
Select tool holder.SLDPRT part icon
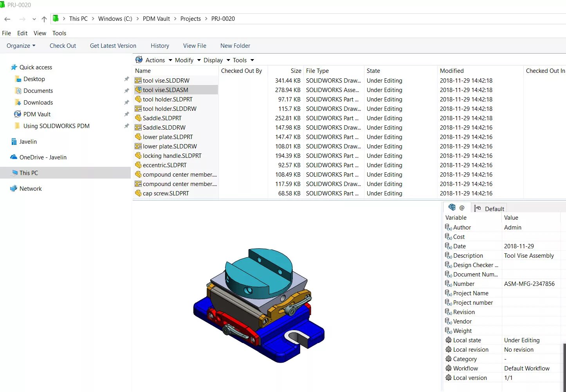click(x=138, y=99)
